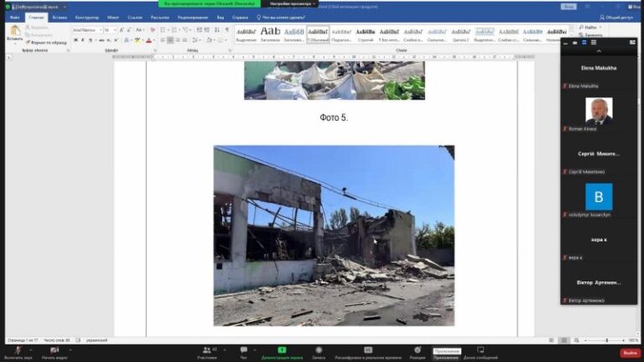
Task: Click the Общий доступ share button
Action: (x=617, y=17)
